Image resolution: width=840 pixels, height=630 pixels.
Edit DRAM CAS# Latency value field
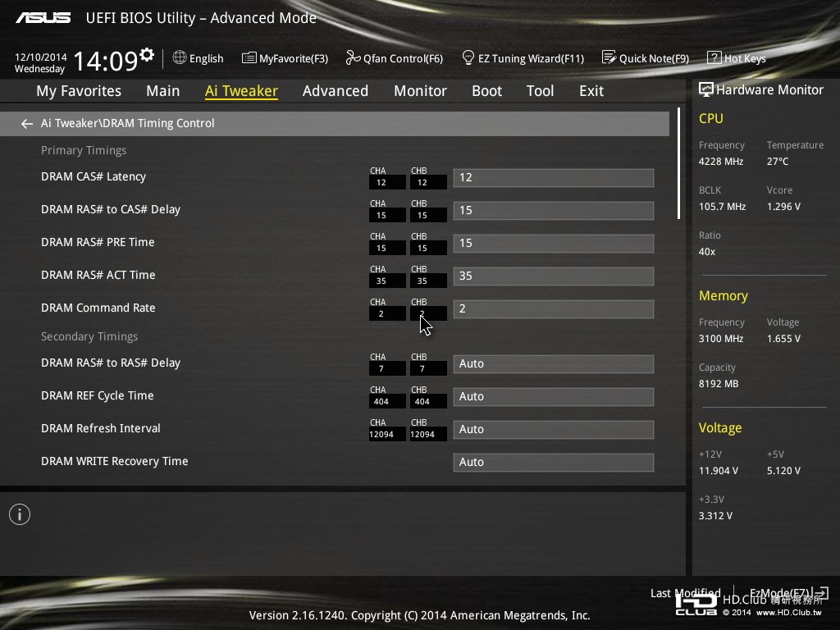tap(554, 178)
